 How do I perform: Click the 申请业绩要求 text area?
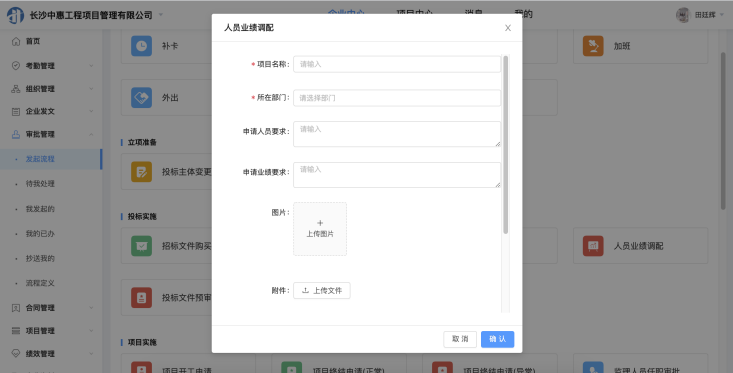point(397,175)
